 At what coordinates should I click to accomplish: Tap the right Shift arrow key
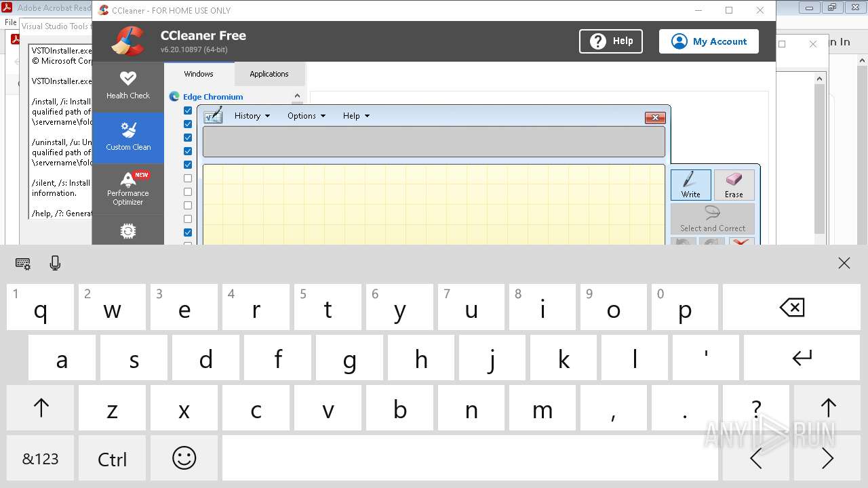click(828, 408)
